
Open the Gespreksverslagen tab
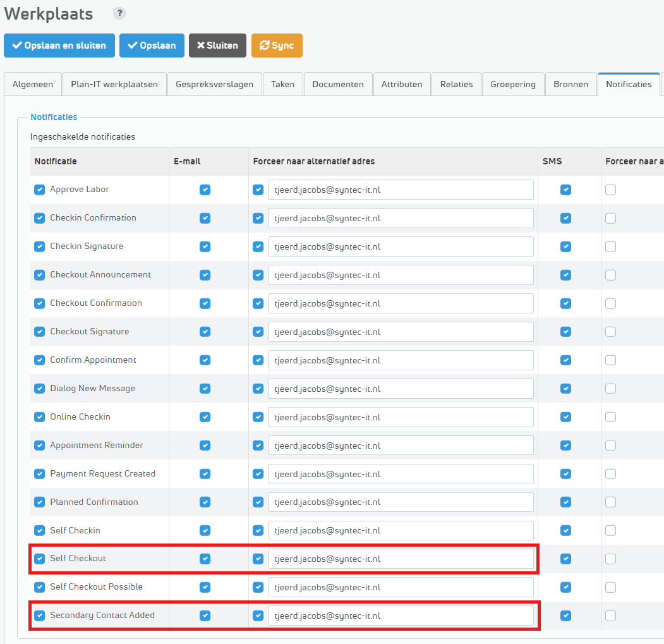click(x=215, y=84)
